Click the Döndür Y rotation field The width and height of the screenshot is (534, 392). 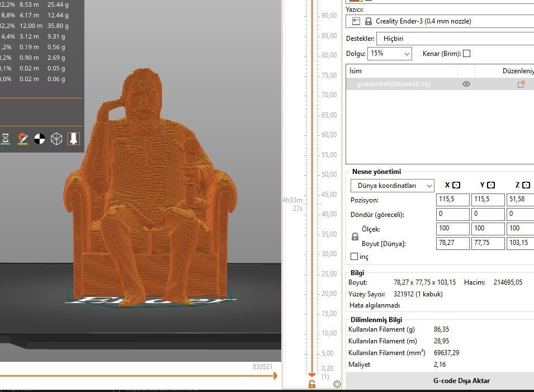click(x=488, y=214)
